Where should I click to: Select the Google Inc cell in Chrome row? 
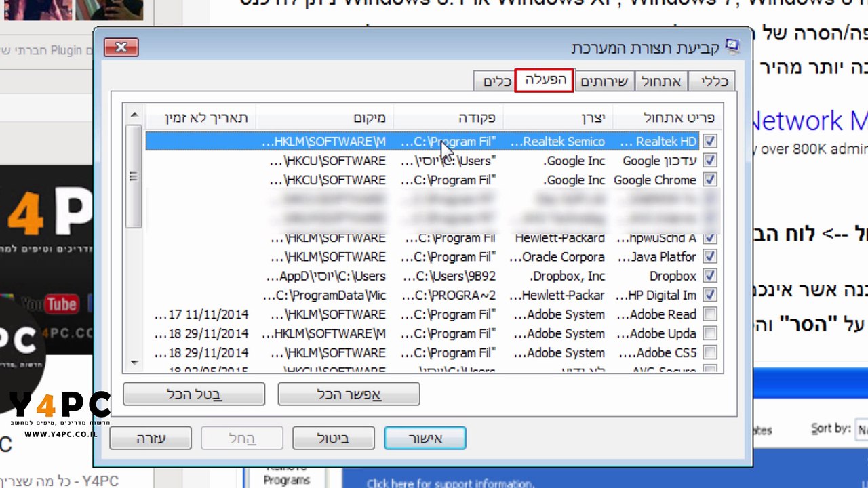[574, 180]
